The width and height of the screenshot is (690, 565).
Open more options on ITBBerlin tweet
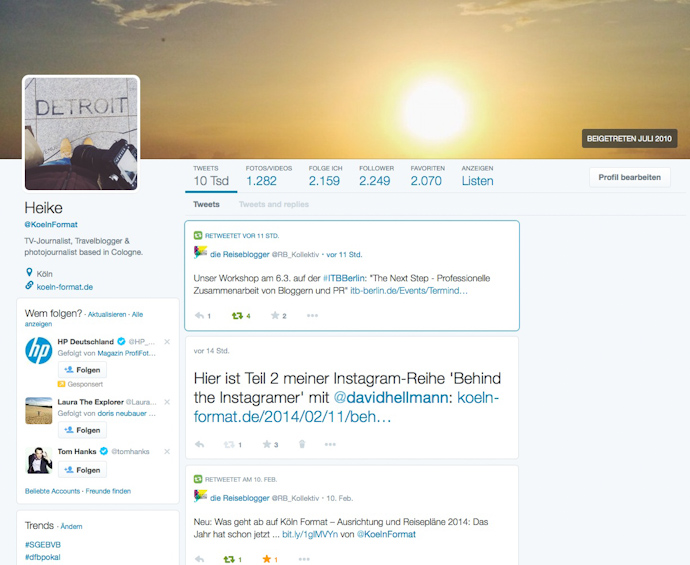pos(312,316)
